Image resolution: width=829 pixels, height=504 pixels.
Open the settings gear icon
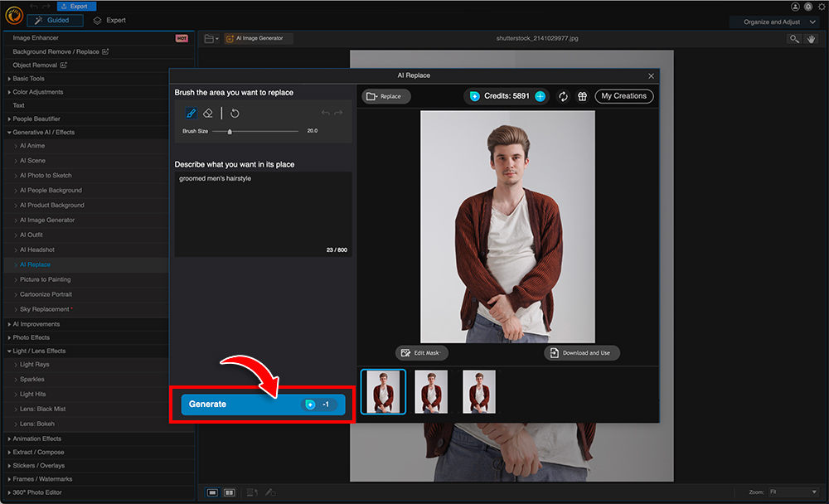pos(822,7)
